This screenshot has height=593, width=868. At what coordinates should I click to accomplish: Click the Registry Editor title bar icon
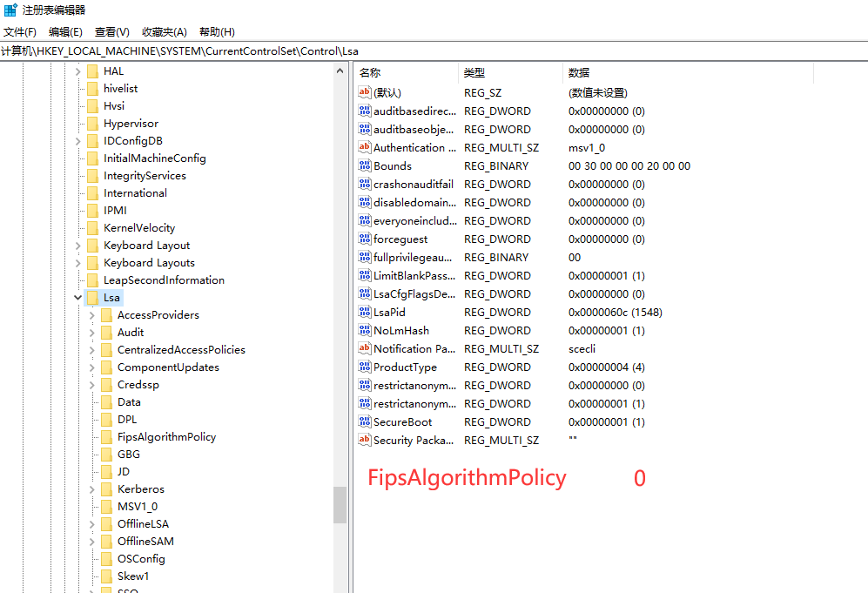click(10, 10)
